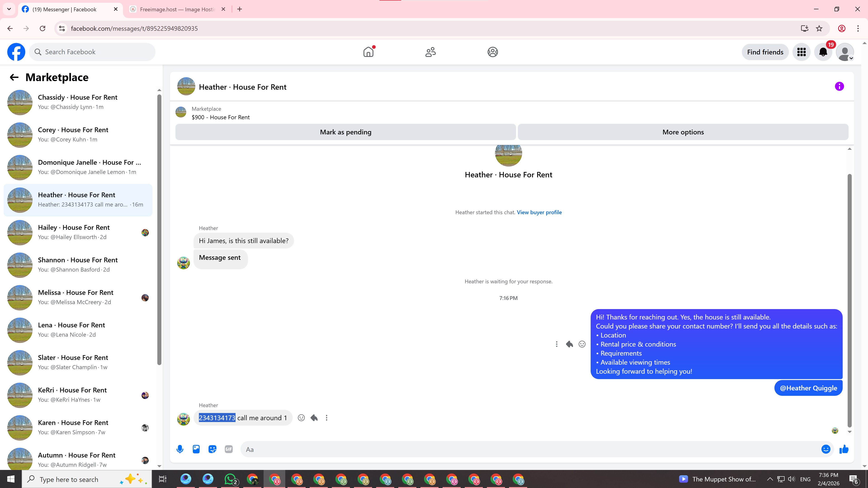Open View buyer profile link
This screenshot has height=488, width=868.
[x=539, y=212]
